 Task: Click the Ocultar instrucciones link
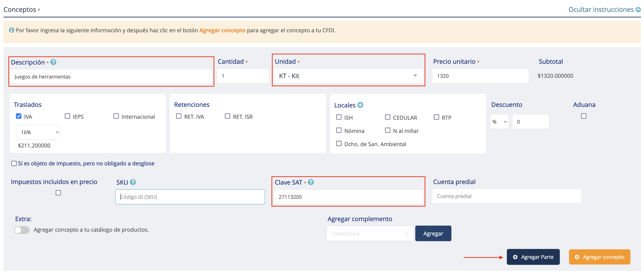601,10
